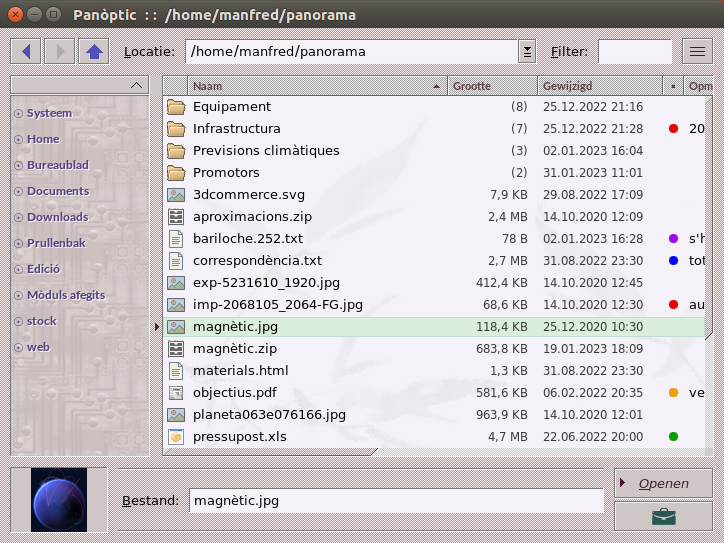724x543 pixels.
Task: Go back with the left arrow button
Action: (x=26, y=51)
